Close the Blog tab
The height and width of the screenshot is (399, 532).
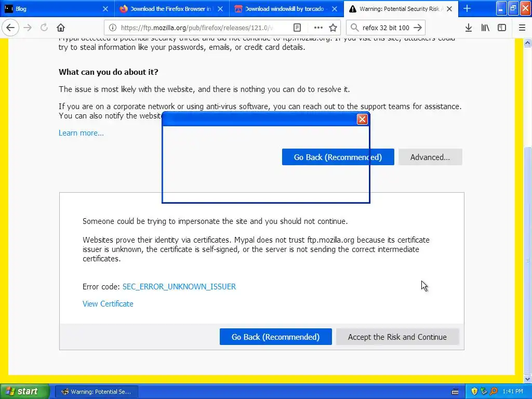coord(105,9)
